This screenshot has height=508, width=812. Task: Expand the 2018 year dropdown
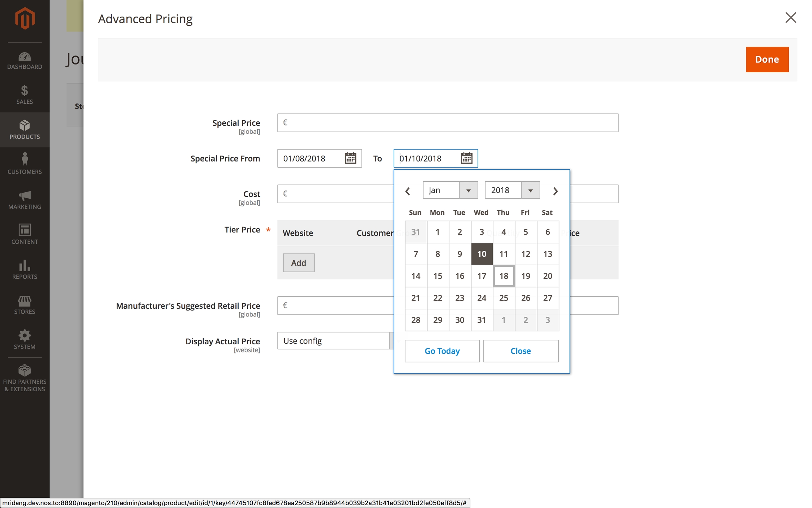pyautogui.click(x=512, y=190)
